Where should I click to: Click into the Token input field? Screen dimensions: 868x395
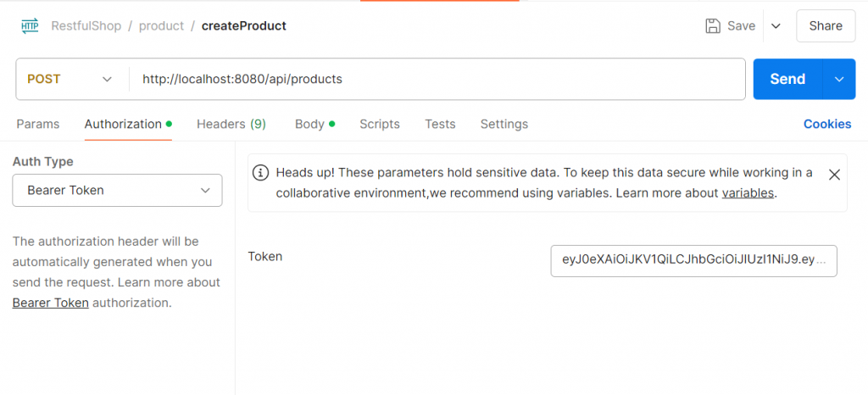[693, 261]
